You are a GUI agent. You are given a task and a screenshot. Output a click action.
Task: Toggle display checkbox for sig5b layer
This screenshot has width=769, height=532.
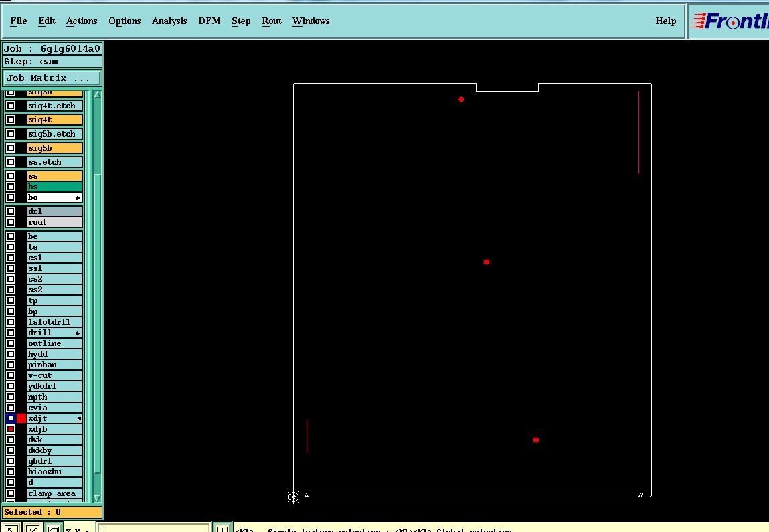[x=10, y=148]
